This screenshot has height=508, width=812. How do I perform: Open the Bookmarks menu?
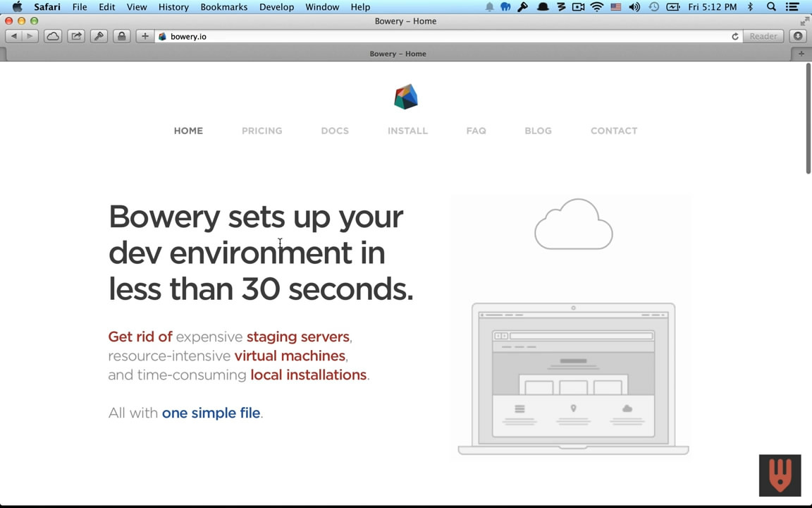pyautogui.click(x=223, y=7)
